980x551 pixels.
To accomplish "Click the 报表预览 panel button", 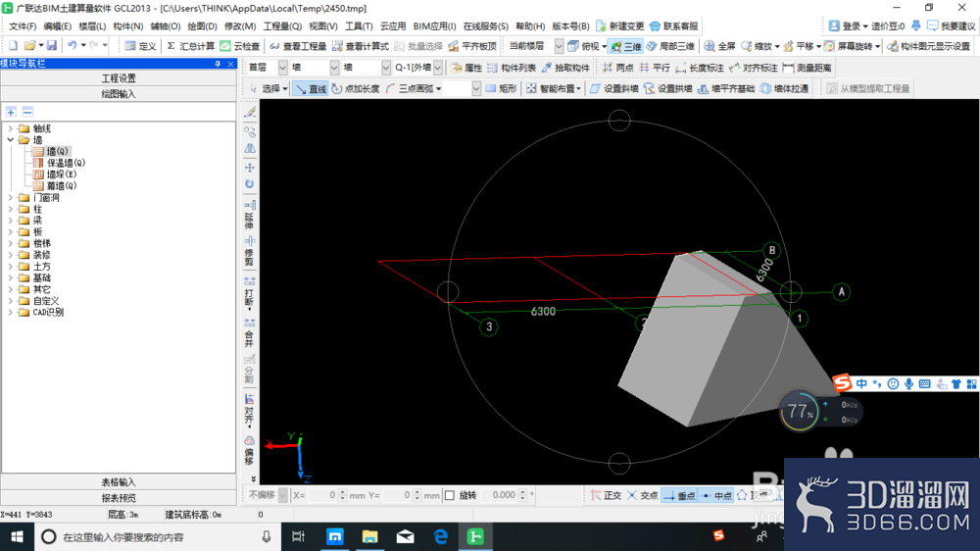I will click(119, 498).
